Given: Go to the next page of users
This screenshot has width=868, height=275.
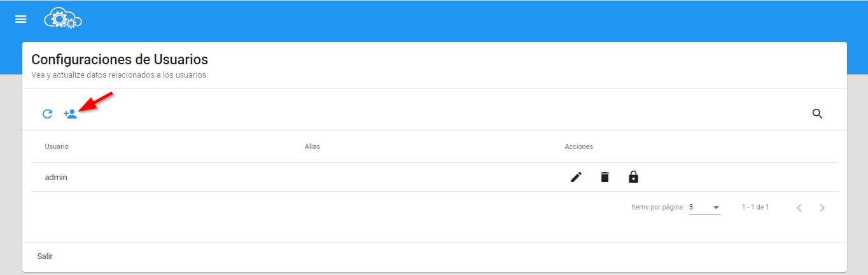Looking at the screenshot, I should pos(822,208).
